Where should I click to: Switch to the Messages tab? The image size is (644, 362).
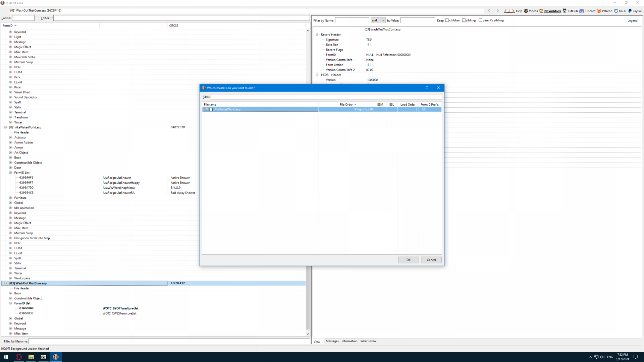[x=332, y=341]
